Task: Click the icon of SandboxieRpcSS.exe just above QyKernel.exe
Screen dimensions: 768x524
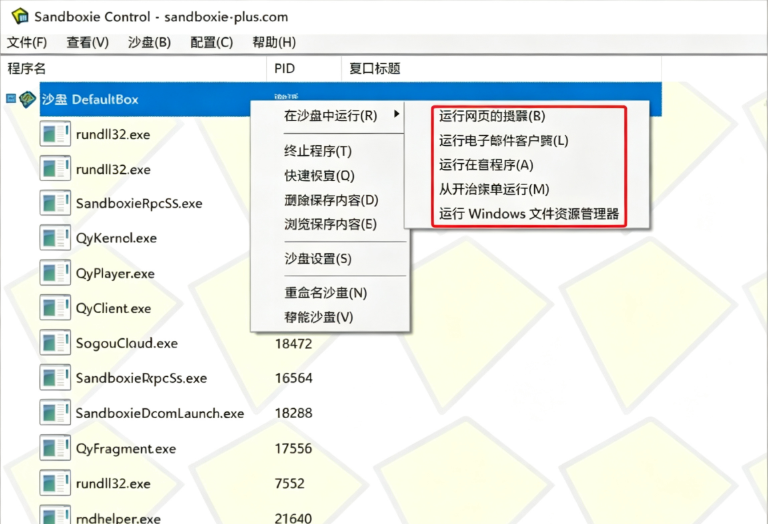Action: (55, 203)
